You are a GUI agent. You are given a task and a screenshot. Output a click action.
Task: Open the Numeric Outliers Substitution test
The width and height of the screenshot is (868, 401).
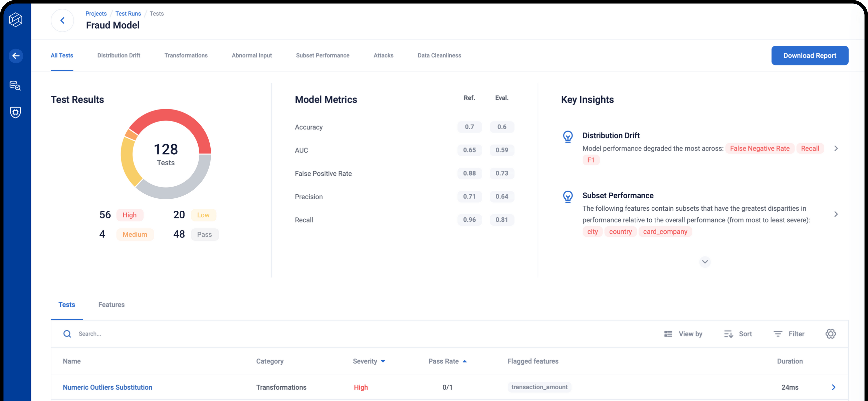pyautogui.click(x=107, y=387)
